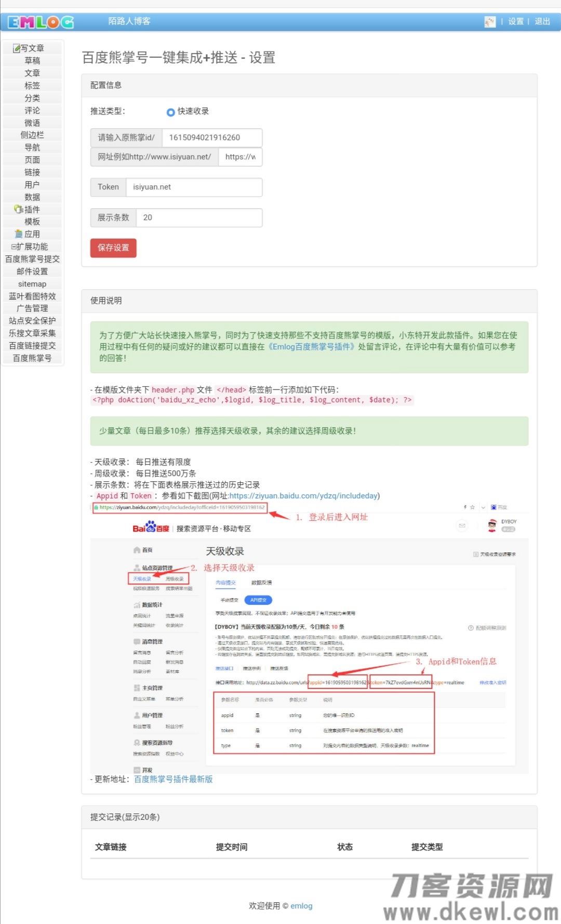561x924 pixels.
Task: Click the EMLOG logo in header
Action: click(x=41, y=22)
